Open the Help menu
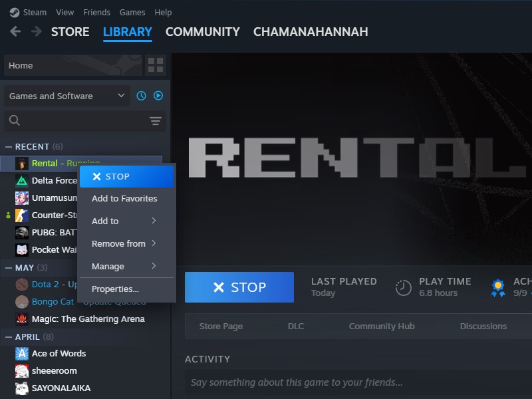532x399 pixels. tap(163, 13)
